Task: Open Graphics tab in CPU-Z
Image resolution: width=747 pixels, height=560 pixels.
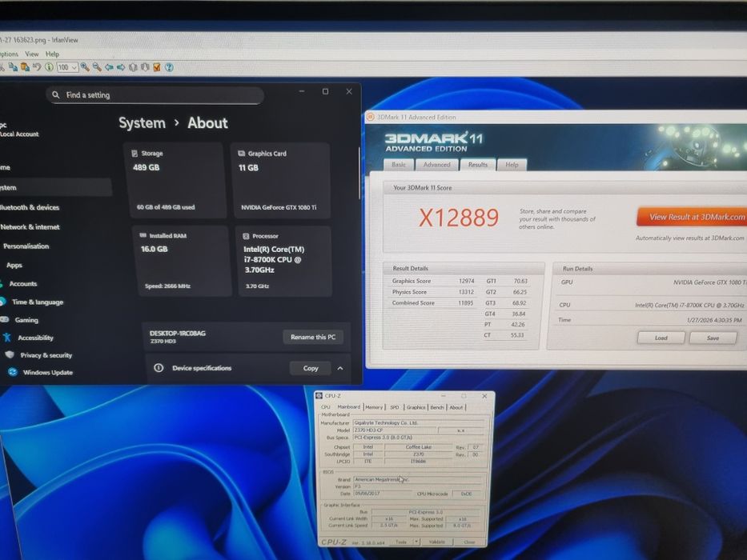Action: pos(416,407)
